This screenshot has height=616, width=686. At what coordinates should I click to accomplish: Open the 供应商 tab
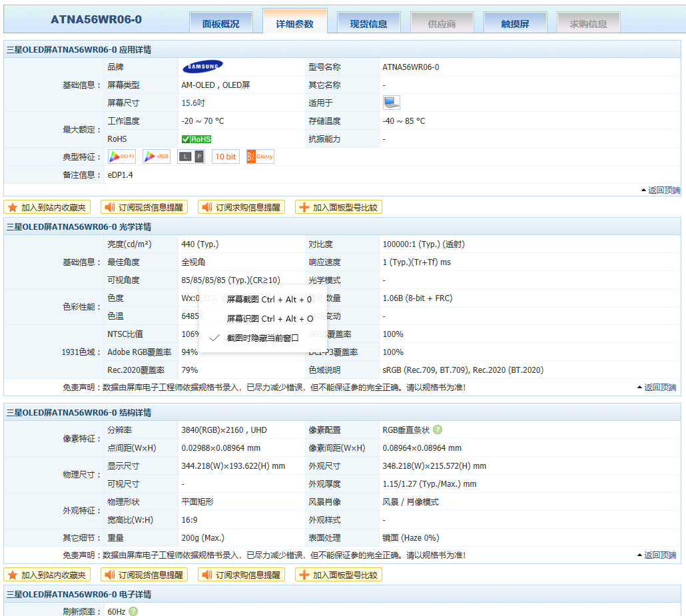[442, 23]
